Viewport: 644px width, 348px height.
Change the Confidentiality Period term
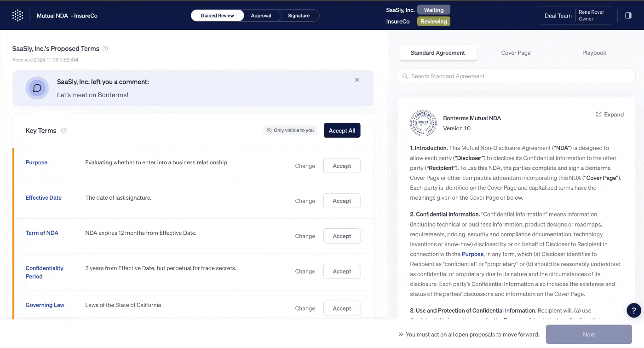(x=305, y=271)
